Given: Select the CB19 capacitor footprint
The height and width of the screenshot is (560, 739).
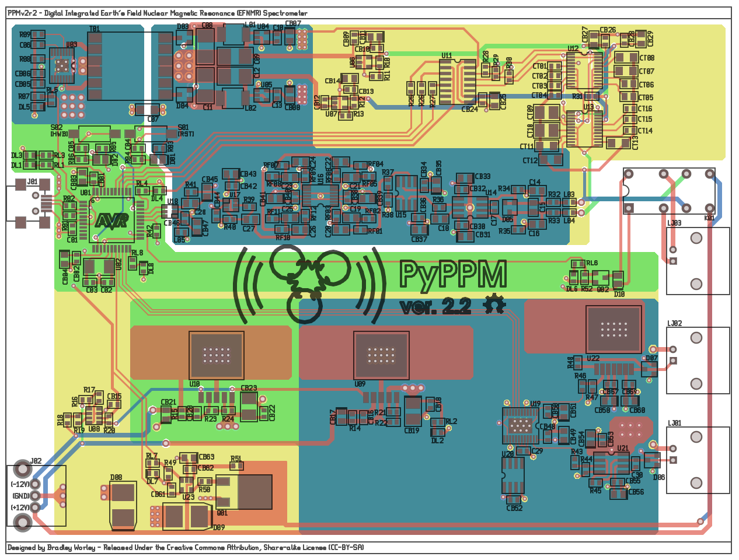Looking at the screenshot, I should point(413,411).
